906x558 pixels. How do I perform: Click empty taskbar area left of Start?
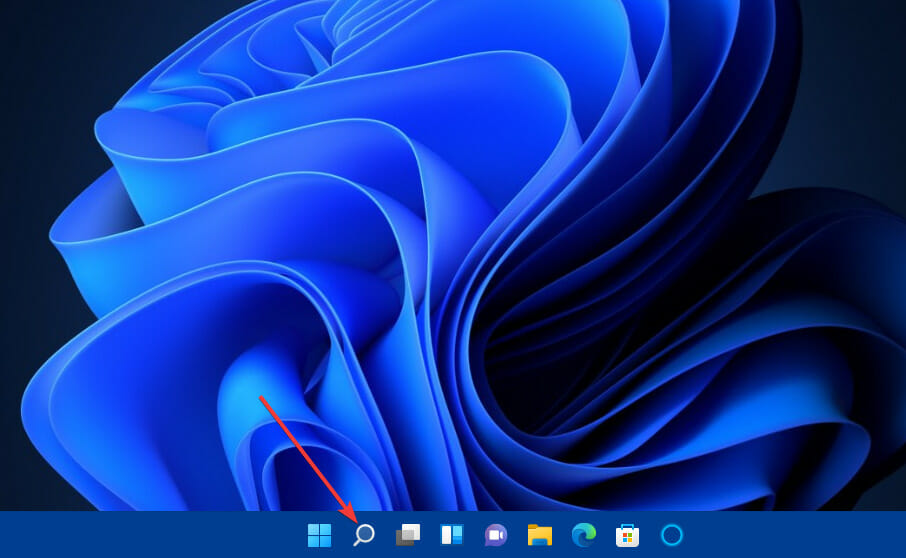pos(150,535)
